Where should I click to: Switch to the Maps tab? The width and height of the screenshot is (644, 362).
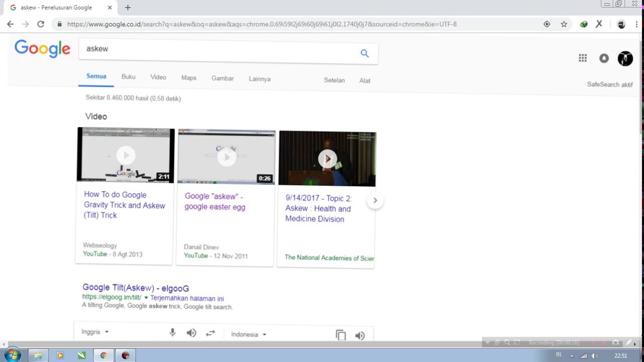(189, 78)
